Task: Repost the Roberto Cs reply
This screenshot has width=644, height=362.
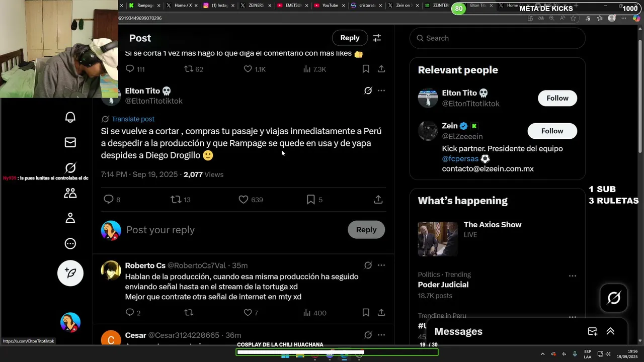Action: click(189, 313)
